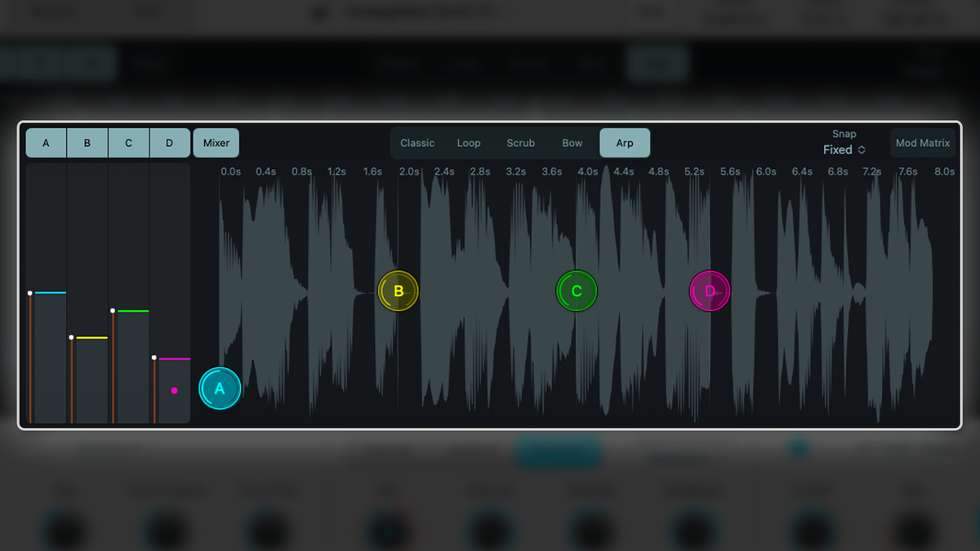The height and width of the screenshot is (551, 980).
Task: Click the yellow B marker on the waveform
Action: click(x=398, y=291)
